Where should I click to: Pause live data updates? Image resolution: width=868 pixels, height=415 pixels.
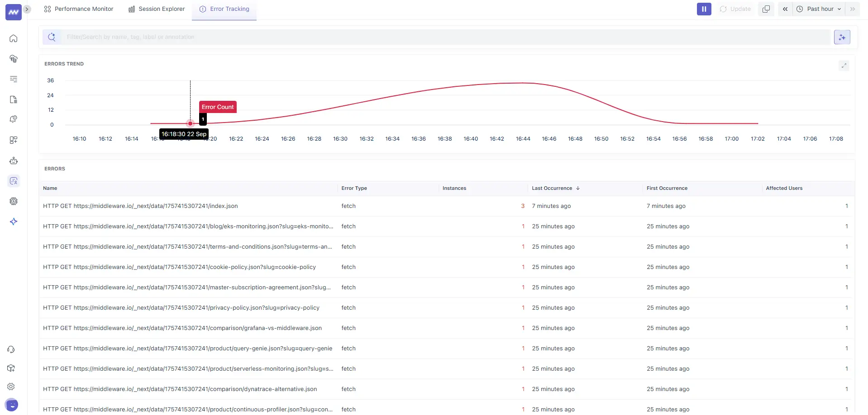pyautogui.click(x=704, y=9)
